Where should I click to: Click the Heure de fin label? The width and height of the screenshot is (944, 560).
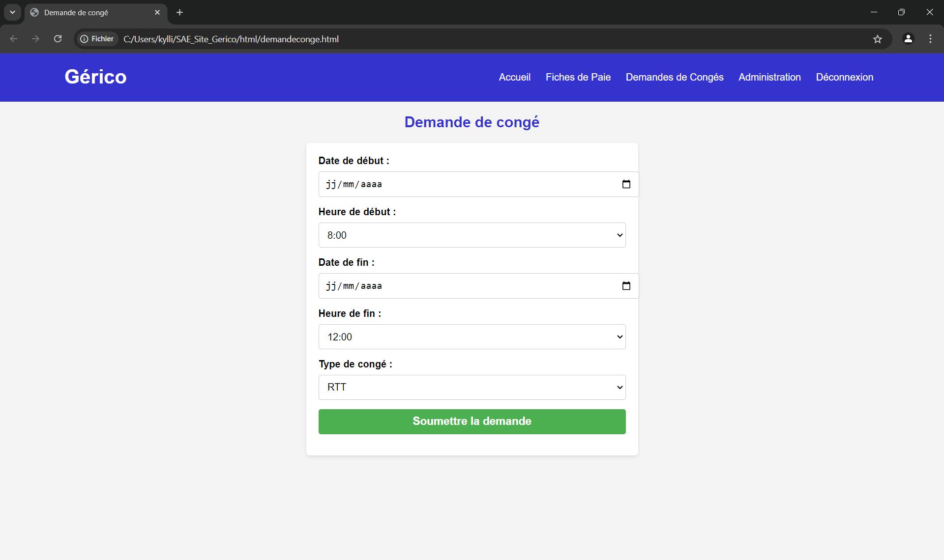pos(350,313)
